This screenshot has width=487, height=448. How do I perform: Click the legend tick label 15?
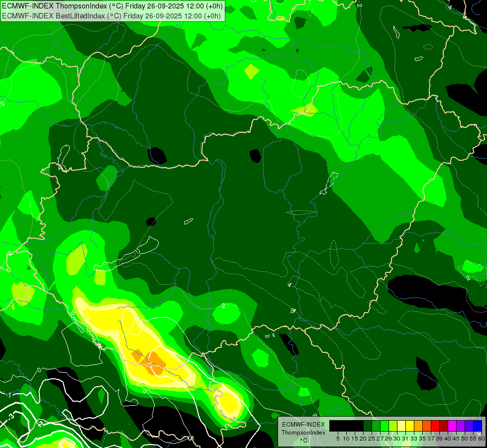pyautogui.click(x=355, y=439)
